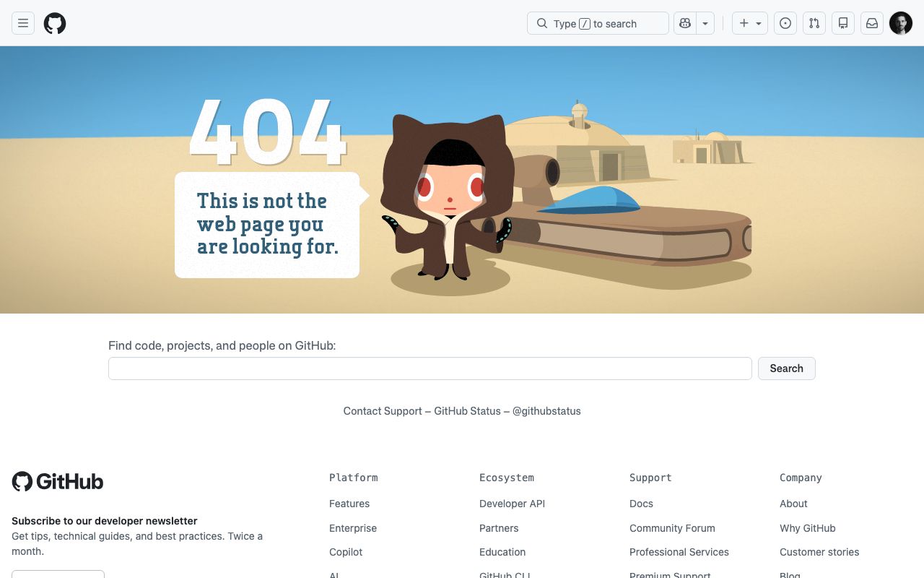Expand the Copilot dropdown arrow

[705, 23]
